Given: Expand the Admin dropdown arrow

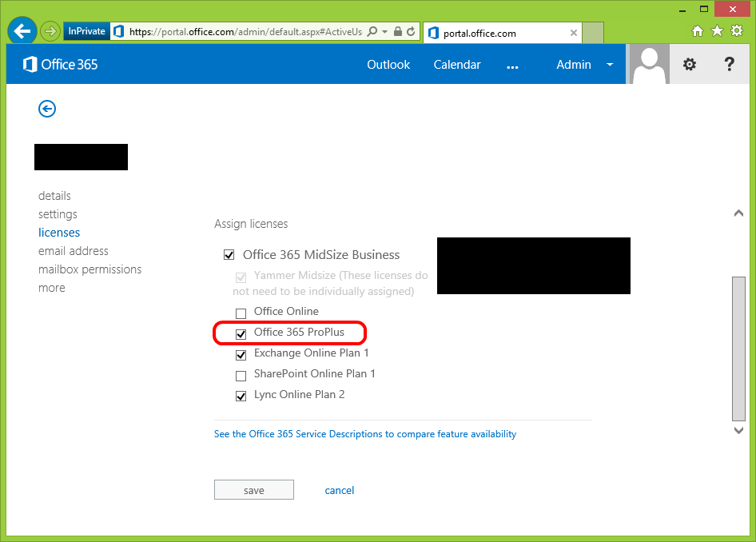Looking at the screenshot, I should tap(610, 64).
